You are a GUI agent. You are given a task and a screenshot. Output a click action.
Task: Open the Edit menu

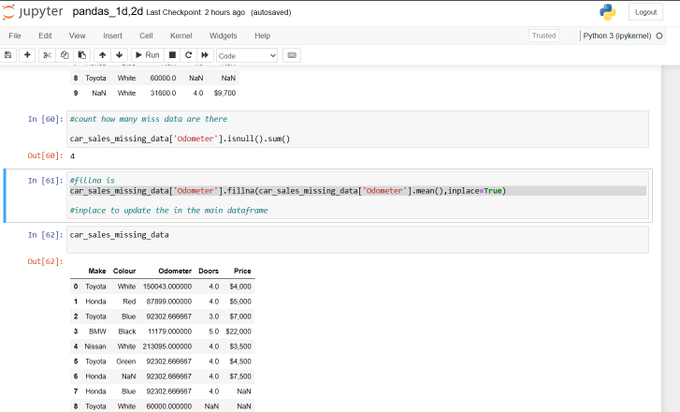[x=45, y=36]
